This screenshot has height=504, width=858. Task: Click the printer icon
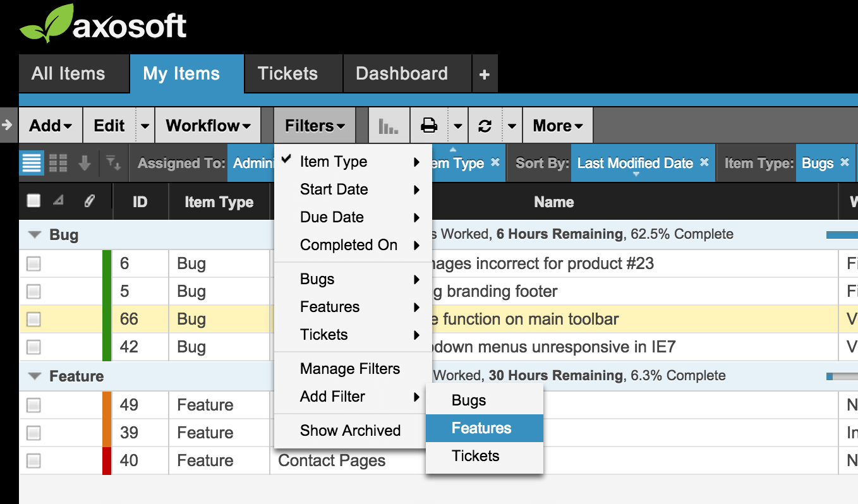[x=430, y=126]
